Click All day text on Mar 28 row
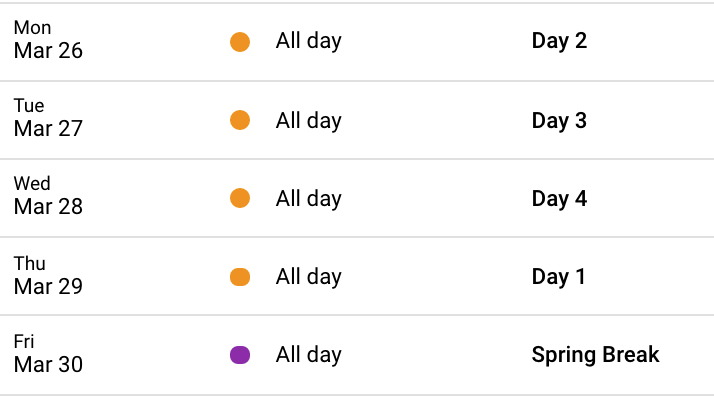 click(x=309, y=199)
